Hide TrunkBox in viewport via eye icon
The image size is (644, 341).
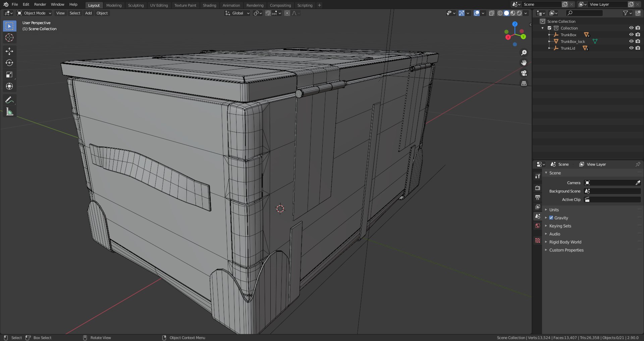[631, 35]
